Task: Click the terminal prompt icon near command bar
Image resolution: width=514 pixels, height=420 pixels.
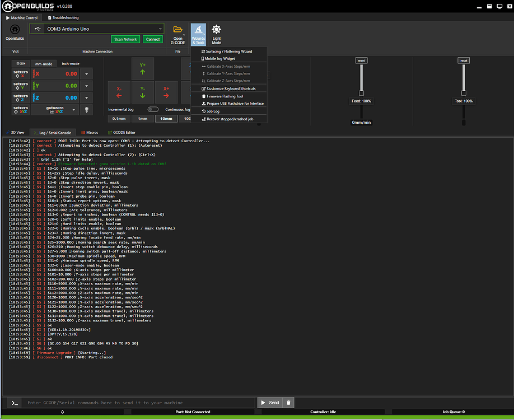Action: click(x=13, y=402)
